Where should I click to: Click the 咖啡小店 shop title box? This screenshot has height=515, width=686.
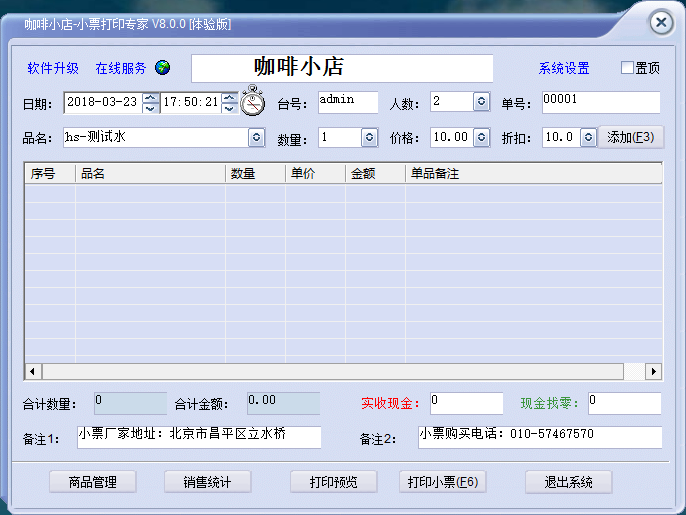point(342,68)
